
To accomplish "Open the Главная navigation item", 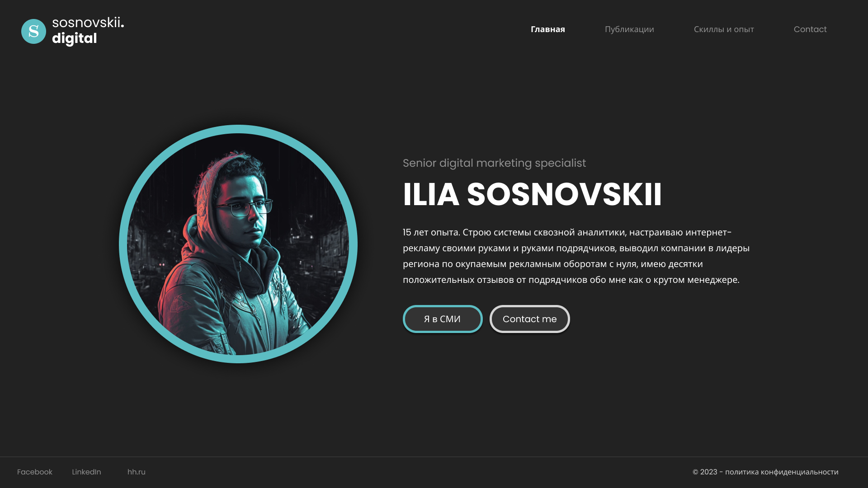I will [547, 29].
